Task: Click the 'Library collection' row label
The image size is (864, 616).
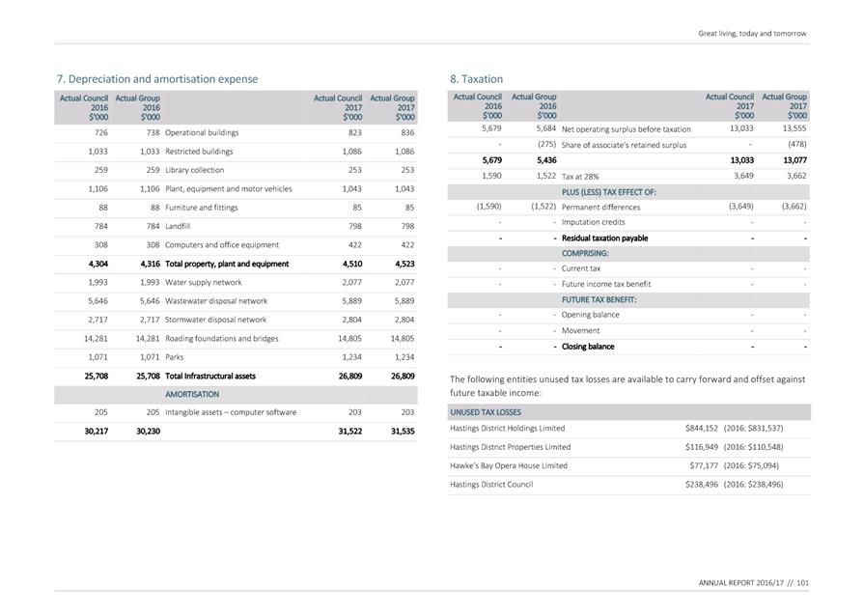Action: [194, 170]
